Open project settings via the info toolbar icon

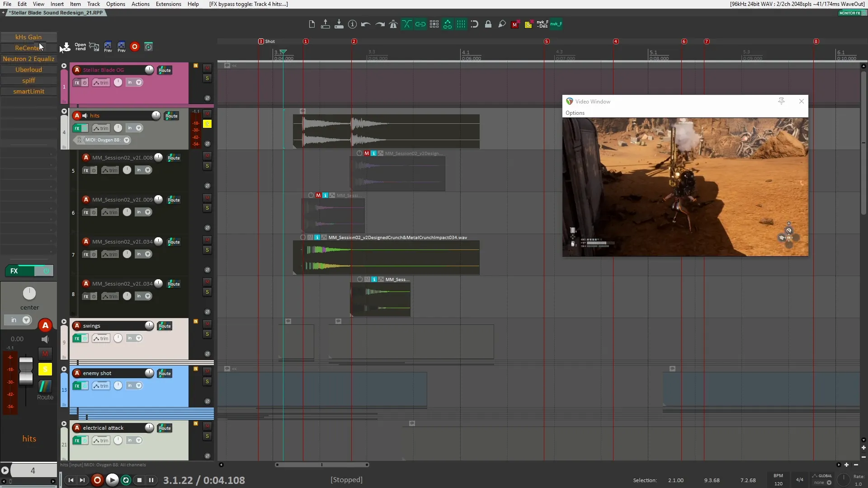[352, 24]
